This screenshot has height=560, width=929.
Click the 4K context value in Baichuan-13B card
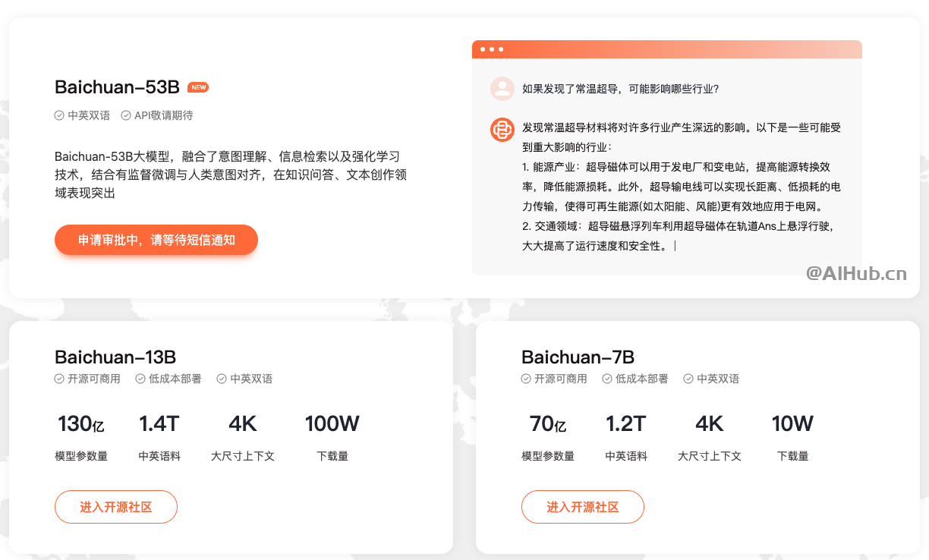click(x=243, y=424)
